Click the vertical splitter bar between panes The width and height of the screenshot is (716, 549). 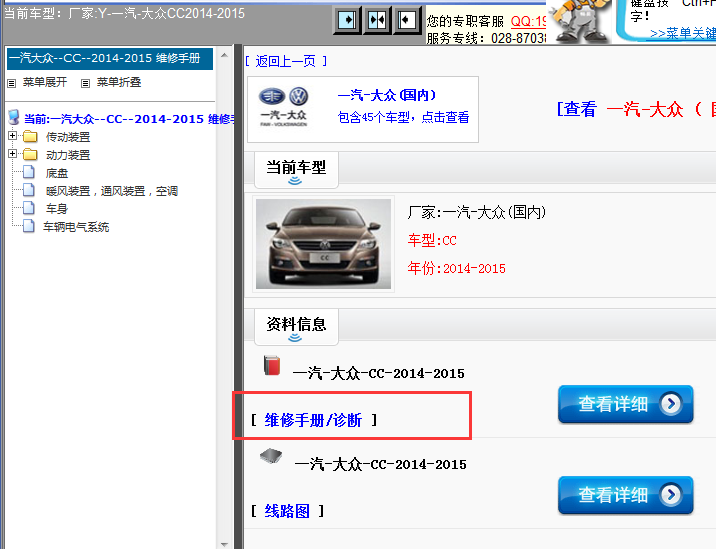click(x=238, y=297)
